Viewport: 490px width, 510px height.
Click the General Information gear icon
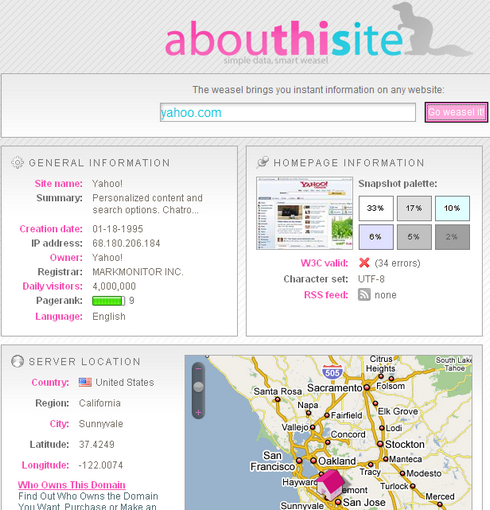click(x=17, y=163)
